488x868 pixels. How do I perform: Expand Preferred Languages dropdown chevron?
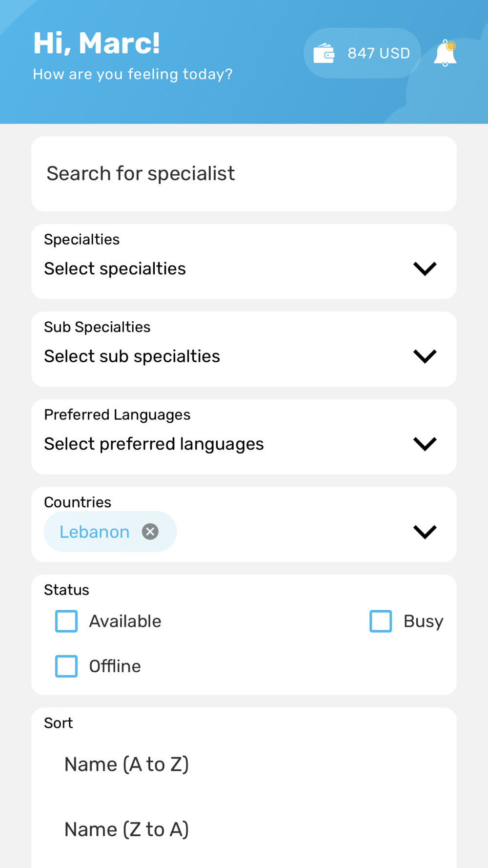(425, 444)
